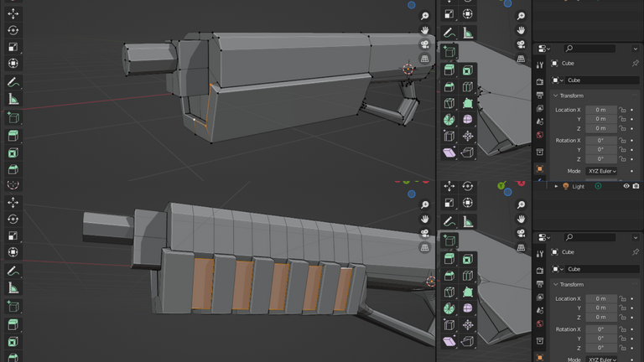Viewport: 644px width, 362px height.
Task: Pick the Annotate tool in the plain gun viewport
Action: [13, 82]
